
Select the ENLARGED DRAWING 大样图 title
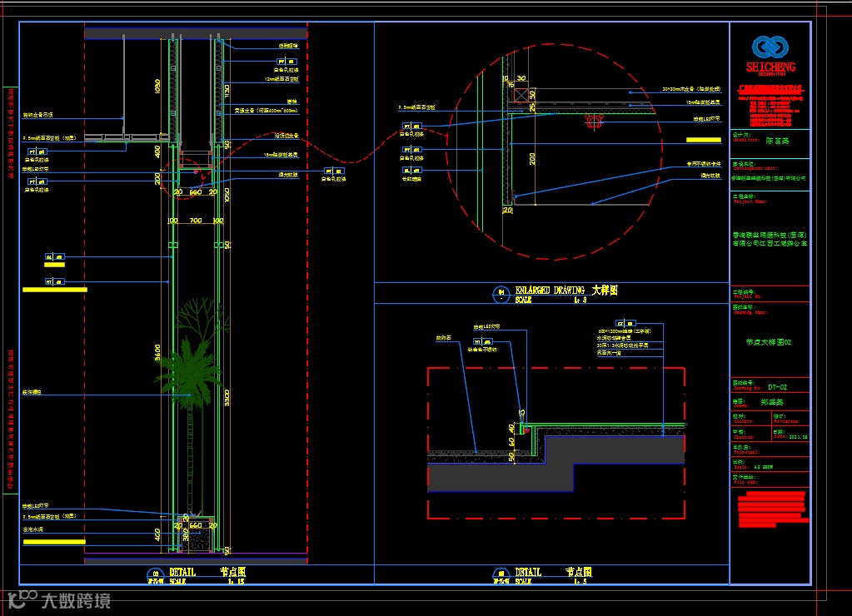[x=566, y=291]
